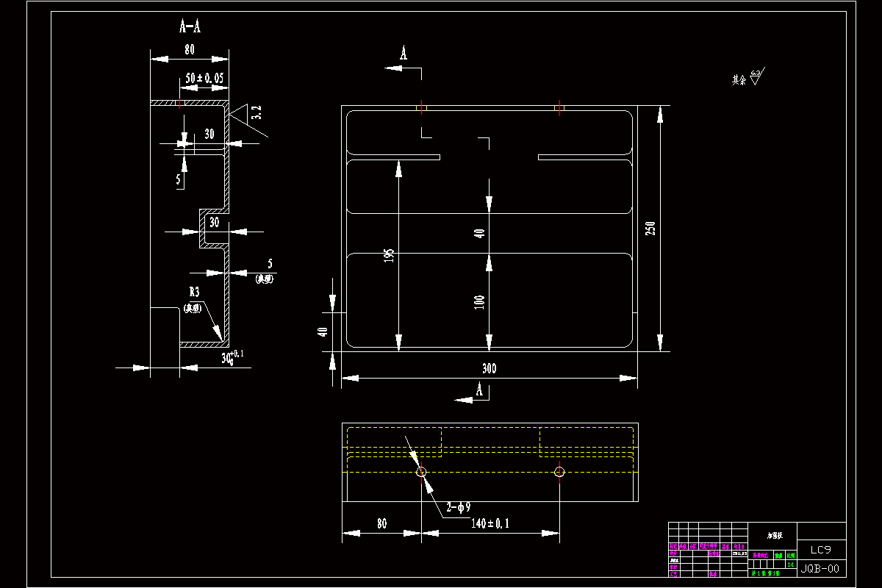Screen dimensions: 882x588
Task: Select the "100" vertical dimension
Action: click(479, 301)
